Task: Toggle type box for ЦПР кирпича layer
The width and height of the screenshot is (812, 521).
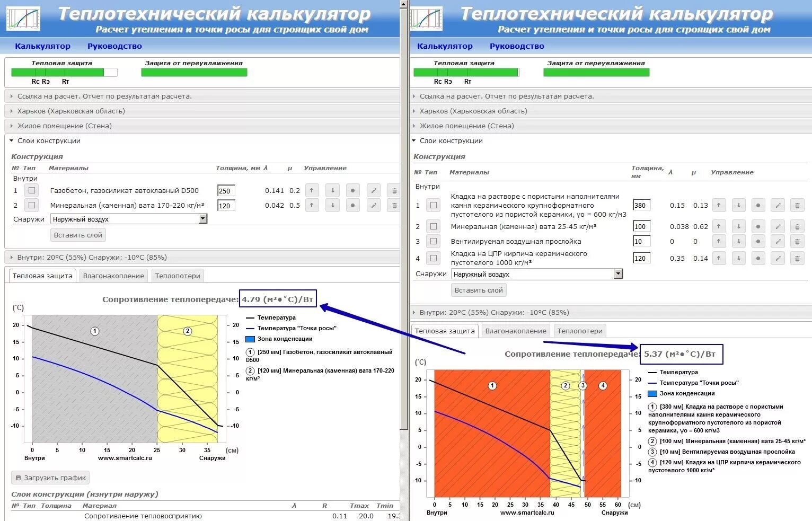Action: [434, 258]
